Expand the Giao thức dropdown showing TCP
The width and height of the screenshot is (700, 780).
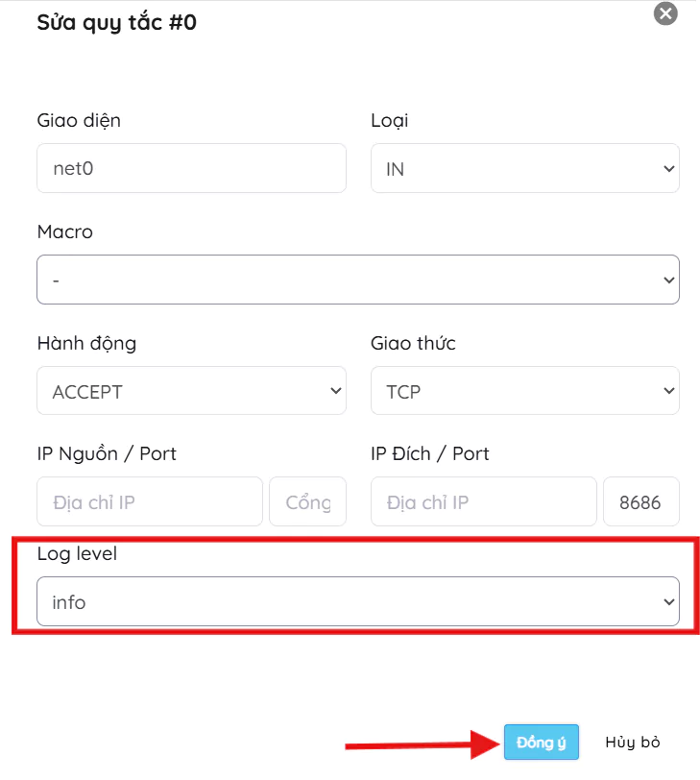click(x=524, y=391)
